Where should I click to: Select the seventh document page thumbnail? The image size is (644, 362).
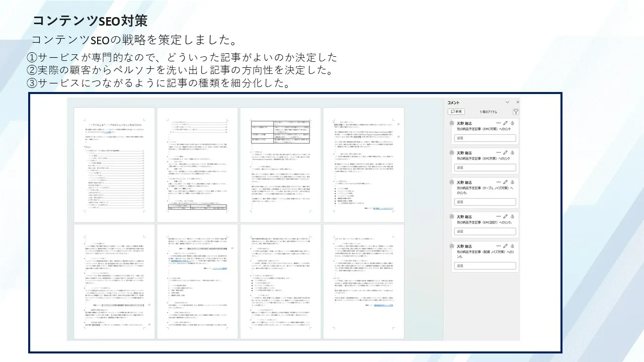(x=280, y=282)
